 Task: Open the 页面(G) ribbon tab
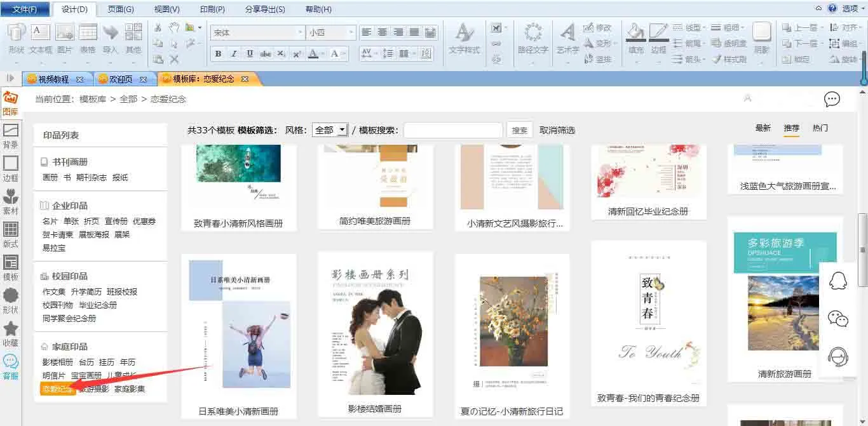coord(121,10)
